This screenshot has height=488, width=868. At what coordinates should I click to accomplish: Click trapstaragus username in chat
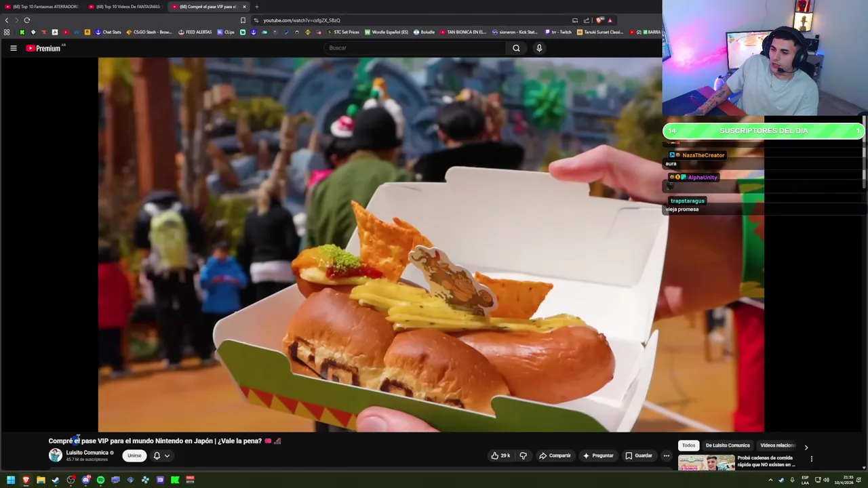point(688,201)
